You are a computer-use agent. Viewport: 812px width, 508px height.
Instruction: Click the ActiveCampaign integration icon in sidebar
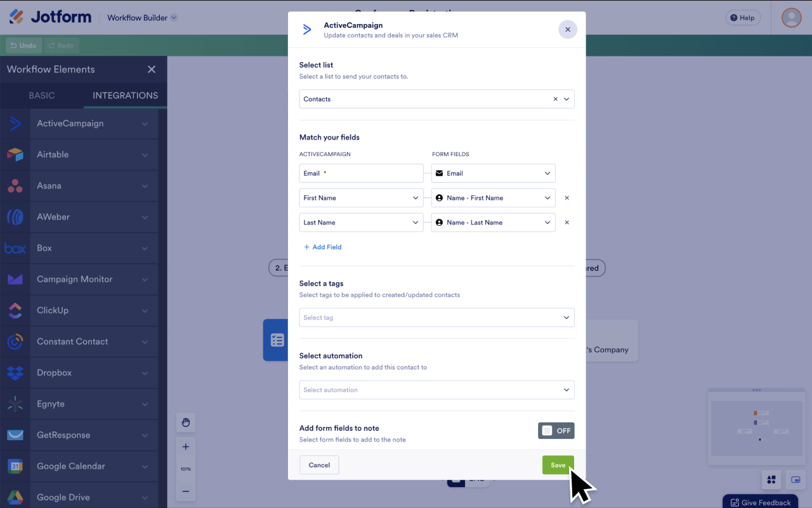coord(15,124)
